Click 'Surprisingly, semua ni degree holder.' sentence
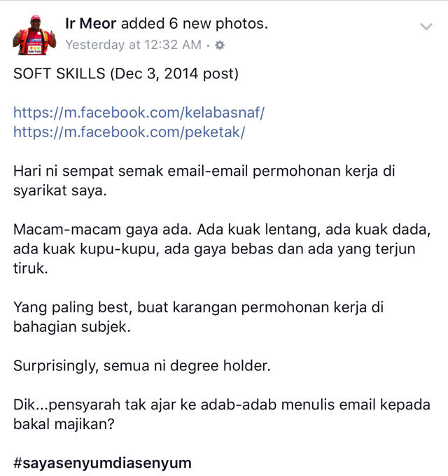The height and width of the screenshot is (476, 448). coord(141,366)
